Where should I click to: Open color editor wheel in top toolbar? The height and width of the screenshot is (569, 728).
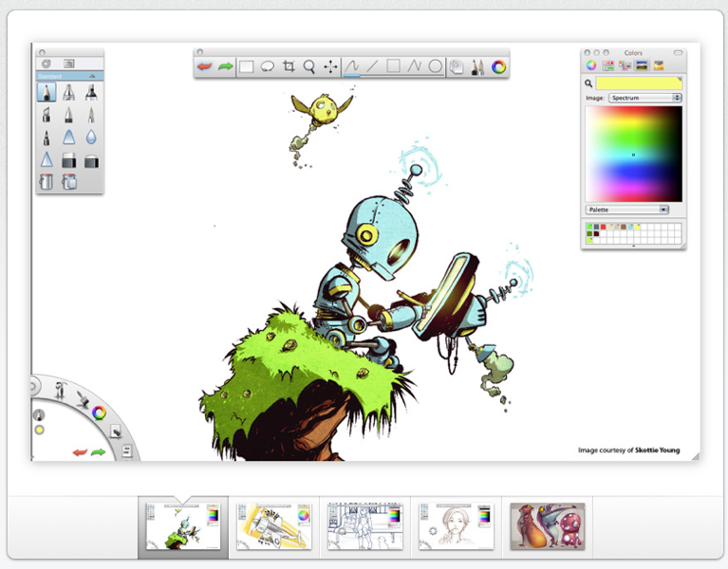click(498, 67)
